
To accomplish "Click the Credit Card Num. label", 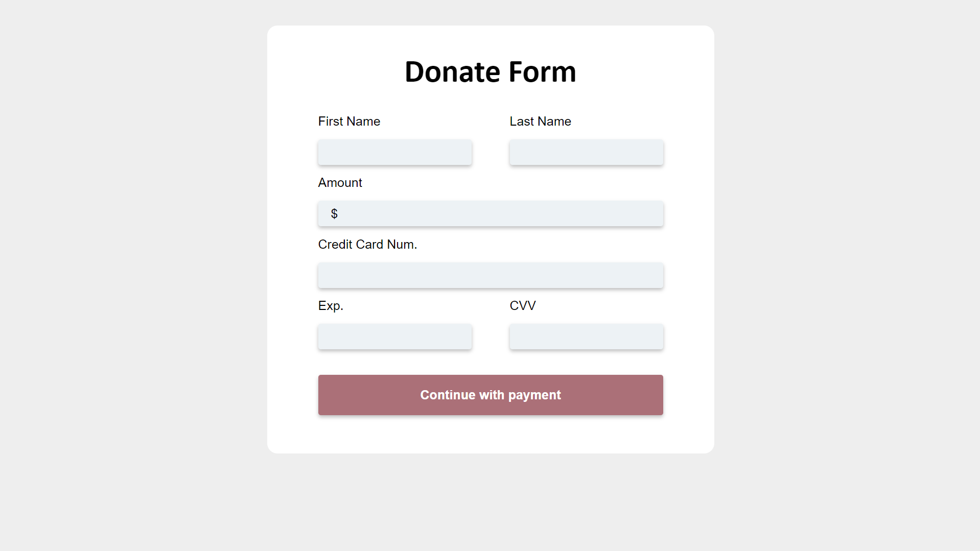I will tap(367, 244).
